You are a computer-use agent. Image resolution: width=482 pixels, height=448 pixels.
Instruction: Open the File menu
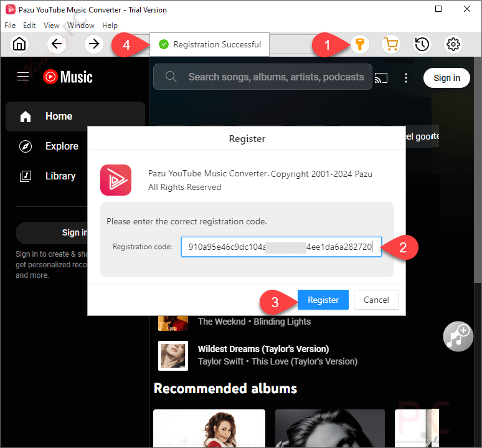pos(10,25)
